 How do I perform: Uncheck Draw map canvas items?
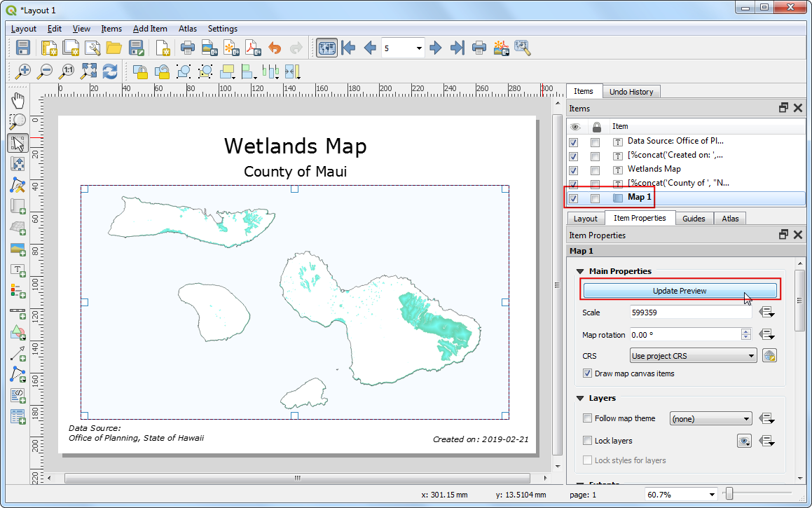tap(587, 373)
